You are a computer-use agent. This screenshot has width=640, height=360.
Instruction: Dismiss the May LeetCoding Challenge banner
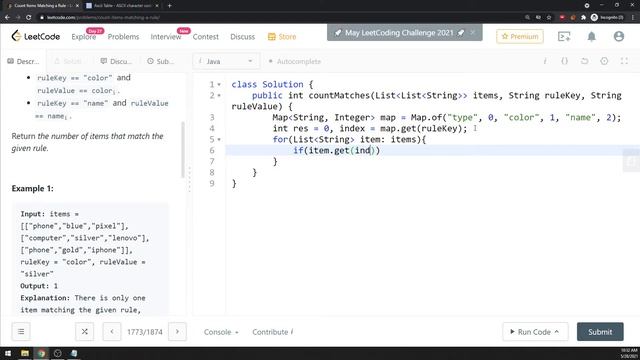tap(473, 32)
